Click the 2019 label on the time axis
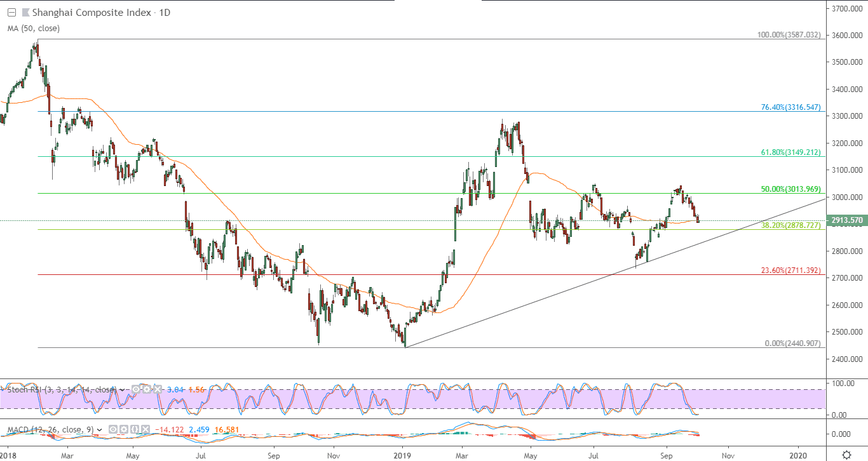This screenshot has width=868, height=461. coord(402,455)
